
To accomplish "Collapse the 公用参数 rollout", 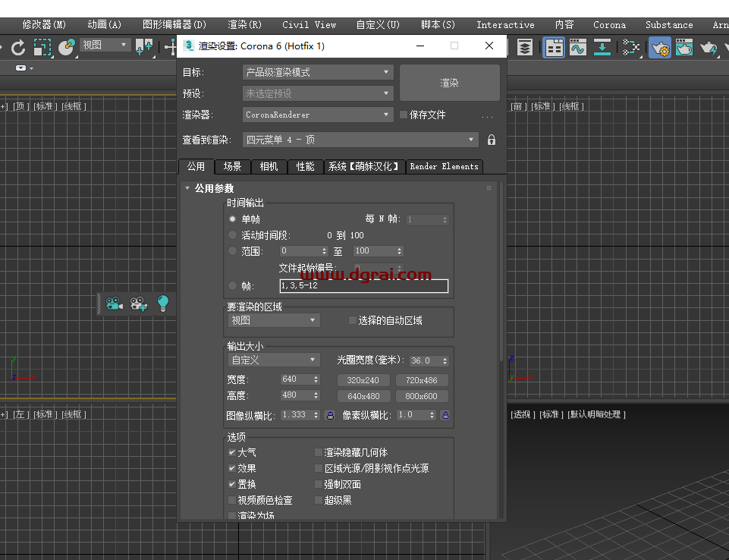I will coord(187,188).
